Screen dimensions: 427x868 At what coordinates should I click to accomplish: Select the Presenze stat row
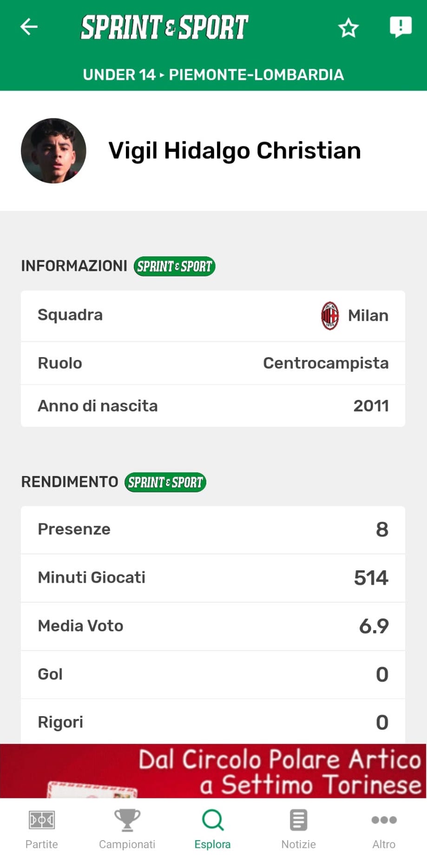click(x=213, y=529)
